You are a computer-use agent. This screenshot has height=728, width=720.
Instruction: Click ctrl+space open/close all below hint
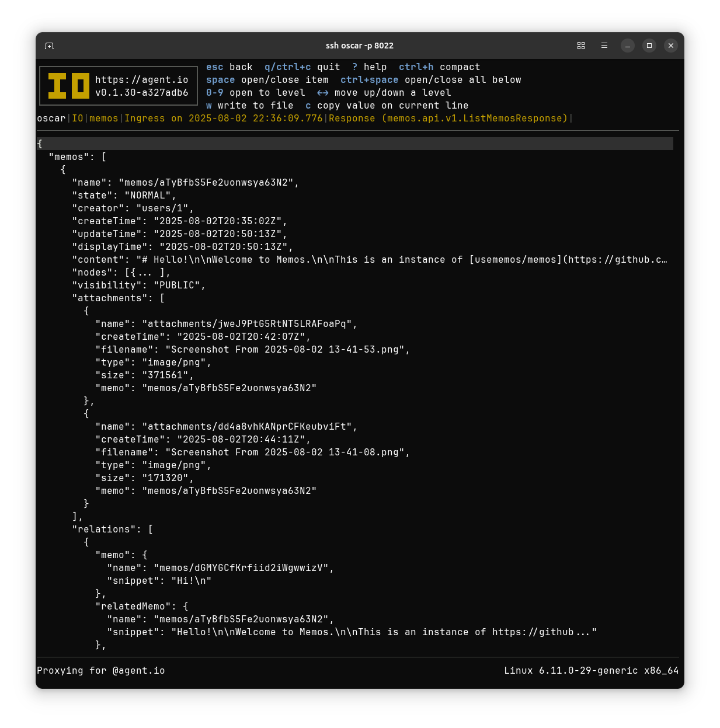coord(431,80)
